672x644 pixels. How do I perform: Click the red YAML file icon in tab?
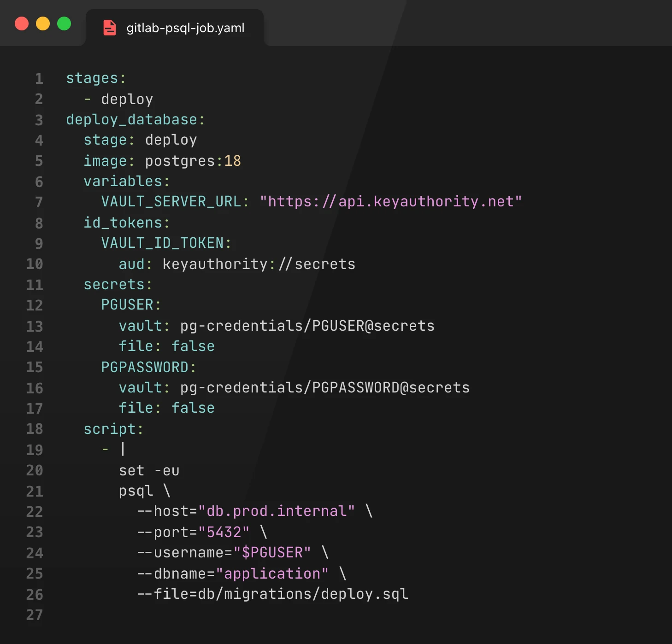click(110, 28)
